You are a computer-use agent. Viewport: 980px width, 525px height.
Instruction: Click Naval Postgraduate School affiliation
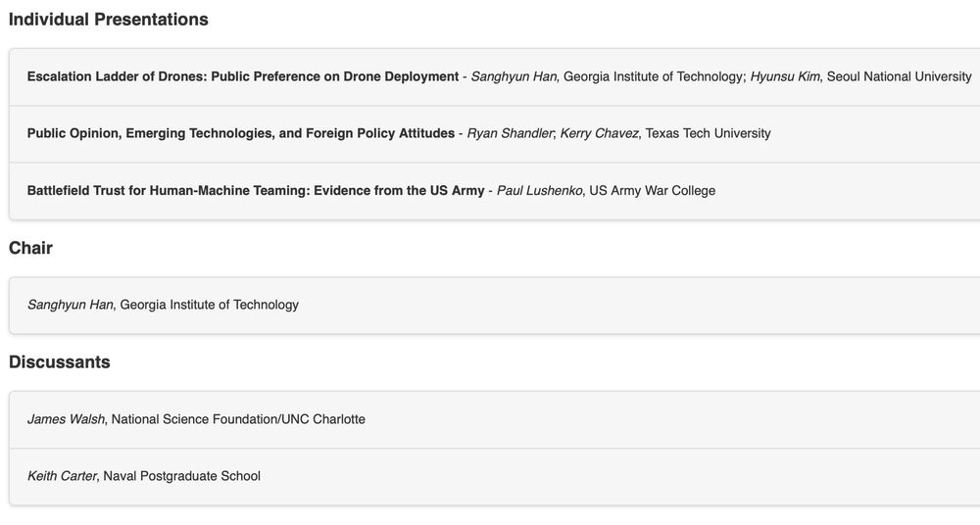tap(182, 476)
